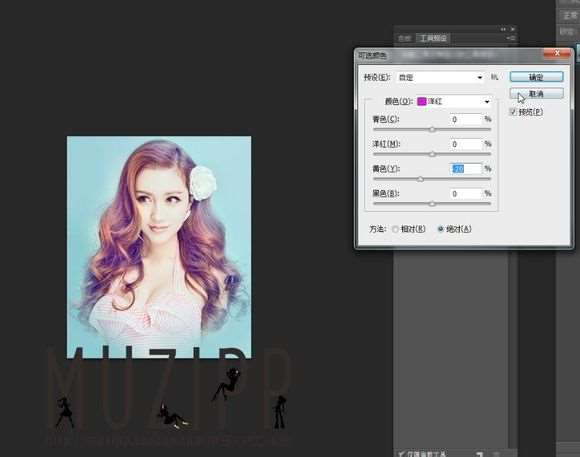Viewport: 580px width, 457px height.
Task: Cancel the dialog with the 取消 button
Action: [536, 94]
